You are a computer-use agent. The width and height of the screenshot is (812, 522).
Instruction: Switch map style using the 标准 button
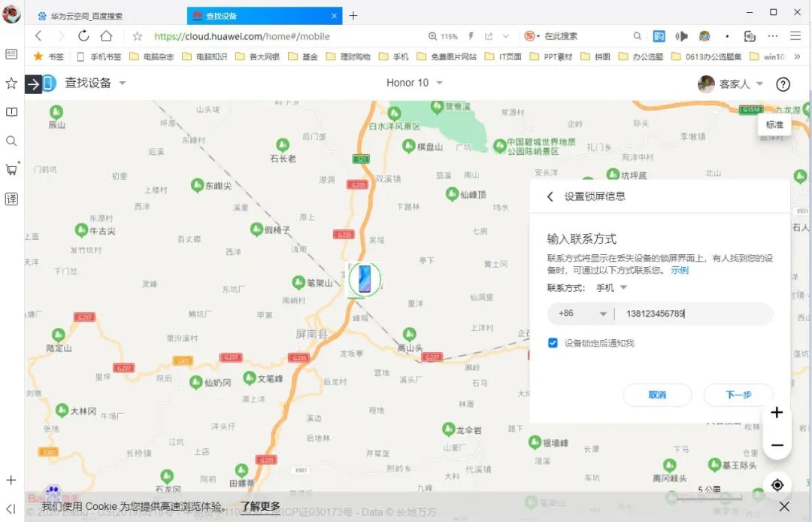coord(774,125)
